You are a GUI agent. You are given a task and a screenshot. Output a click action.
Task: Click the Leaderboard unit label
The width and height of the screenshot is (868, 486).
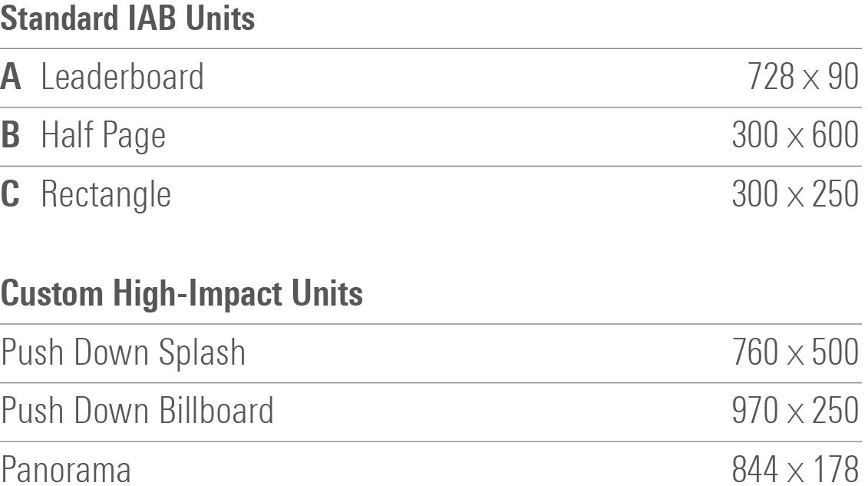click(x=122, y=78)
